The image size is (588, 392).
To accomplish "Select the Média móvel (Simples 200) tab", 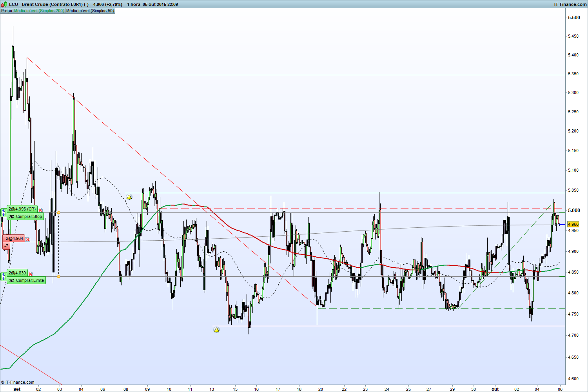I will tap(39, 11).
